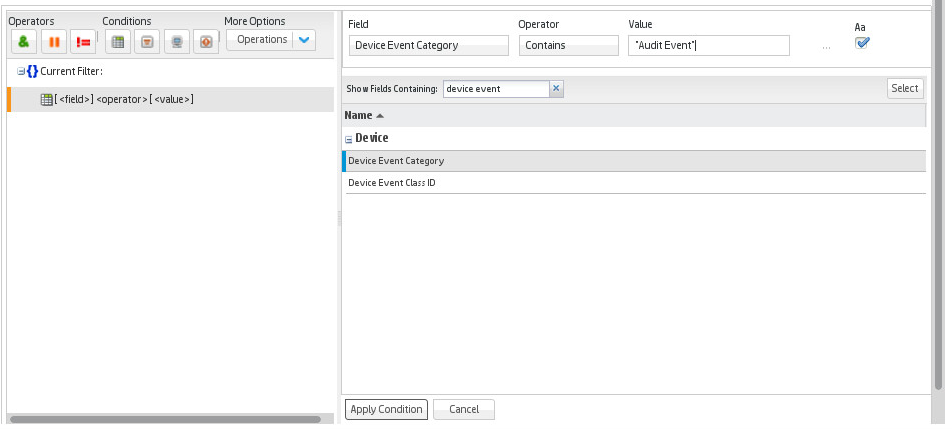Screen dimensions: 952x429
Task: Click the OR (||) operator icon
Action: pyautogui.click(x=53, y=41)
